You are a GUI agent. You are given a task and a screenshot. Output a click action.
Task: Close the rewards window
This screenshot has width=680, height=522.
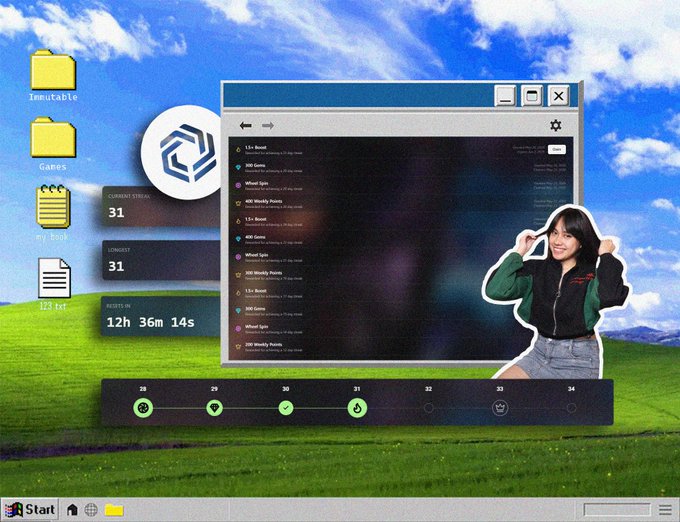tap(559, 96)
